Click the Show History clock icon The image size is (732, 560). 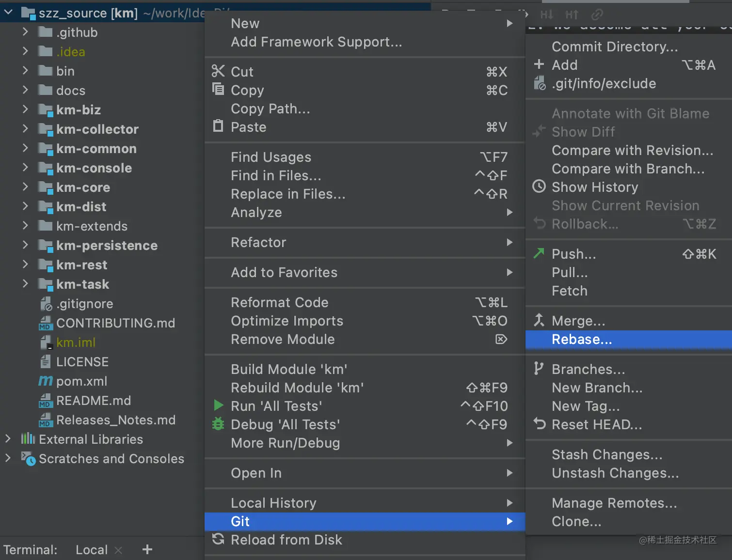pos(539,187)
